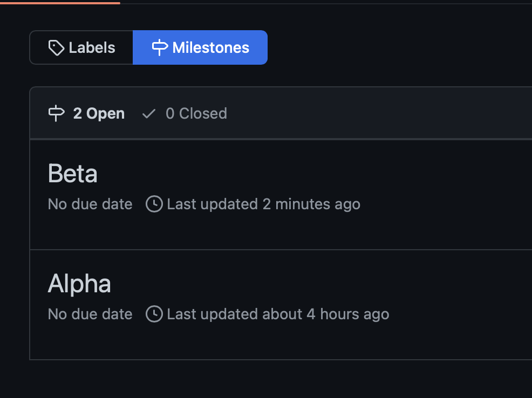This screenshot has height=398, width=532.
Task: Click Alpha's 'No due date' text
Action: pyautogui.click(x=90, y=314)
